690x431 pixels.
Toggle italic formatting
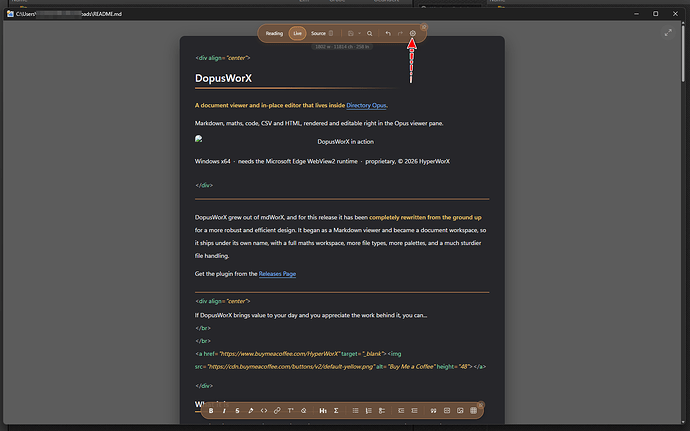(x=224, y=410)
